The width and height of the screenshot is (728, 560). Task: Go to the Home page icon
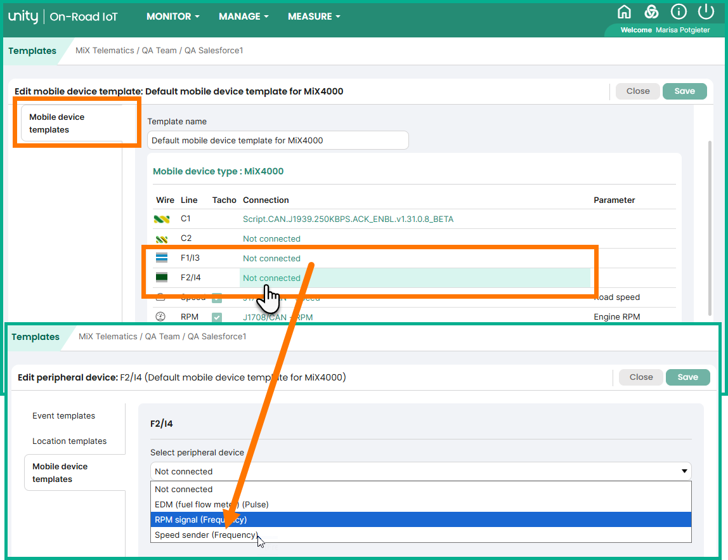pos(624,11)
